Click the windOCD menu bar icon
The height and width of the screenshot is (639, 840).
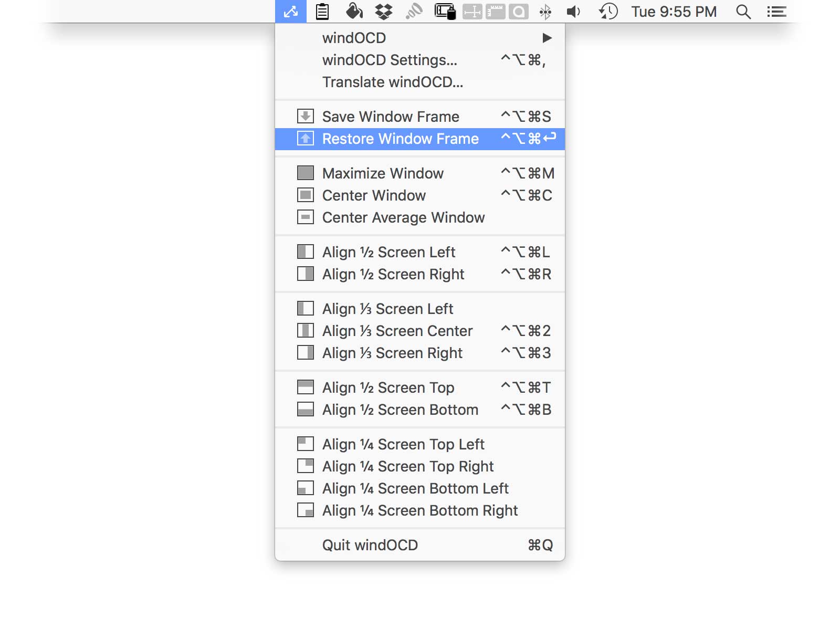coord(291,11)
